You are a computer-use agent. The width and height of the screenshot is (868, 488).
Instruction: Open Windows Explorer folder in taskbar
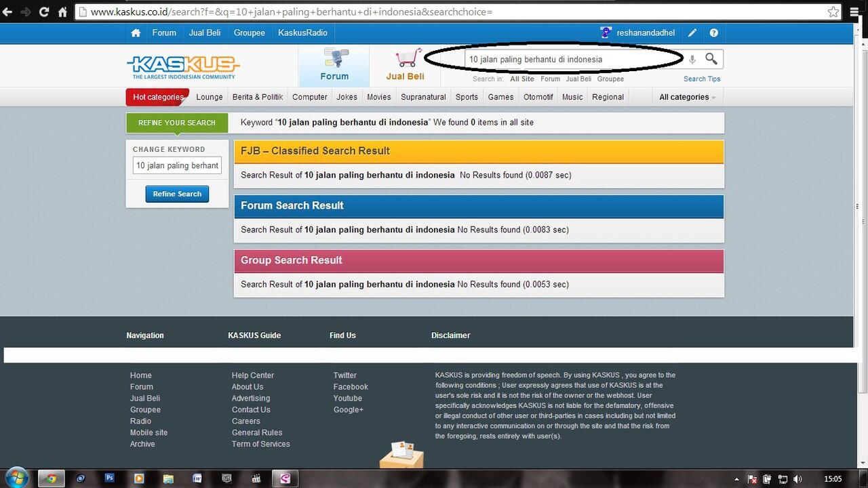(167, 478)
